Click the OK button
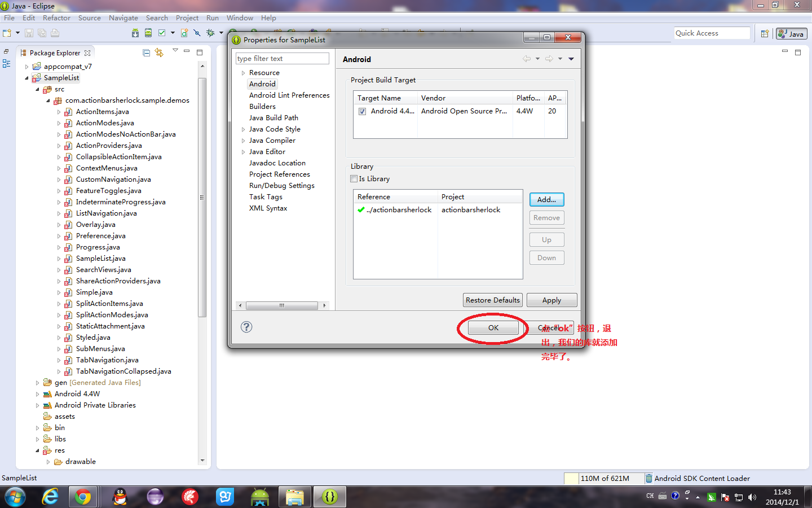The image size is (812, 508). [x=493, y=327]
